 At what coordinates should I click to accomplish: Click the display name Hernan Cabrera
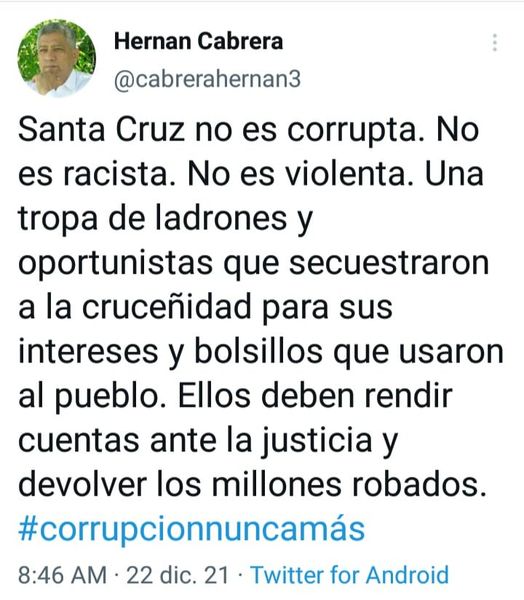tap(198, 41)
